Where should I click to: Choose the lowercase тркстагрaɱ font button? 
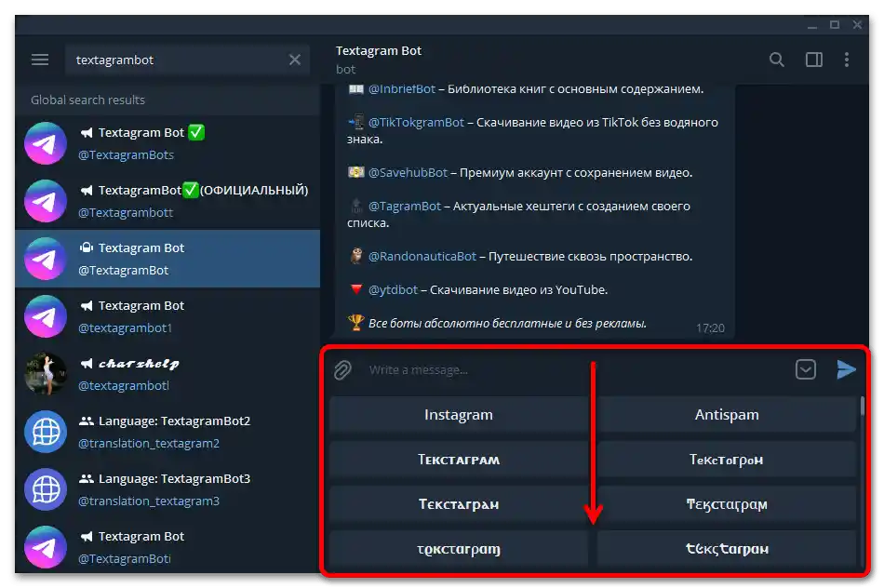tap(459, 549)
